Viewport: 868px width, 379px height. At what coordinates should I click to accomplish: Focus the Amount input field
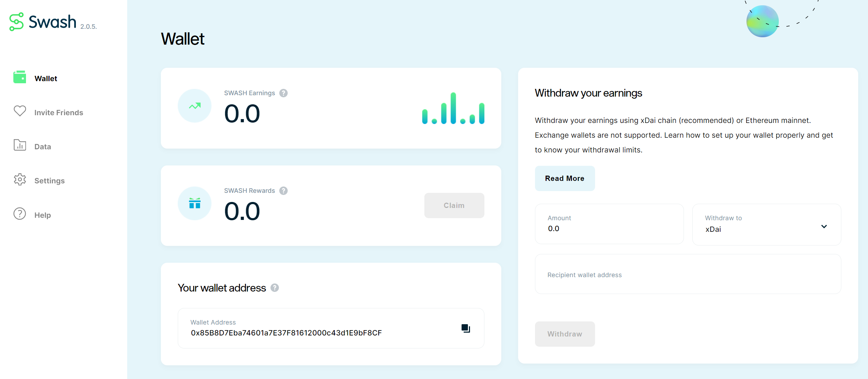[x=609, y=224]
